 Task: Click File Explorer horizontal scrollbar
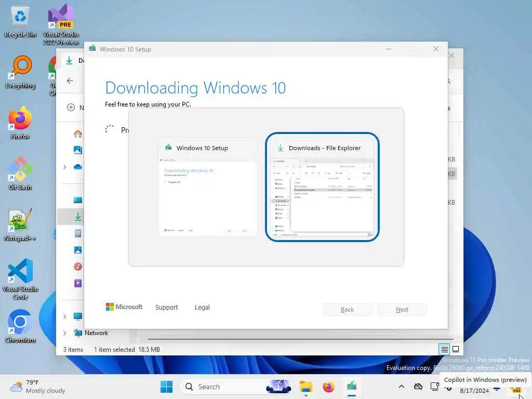301,339
